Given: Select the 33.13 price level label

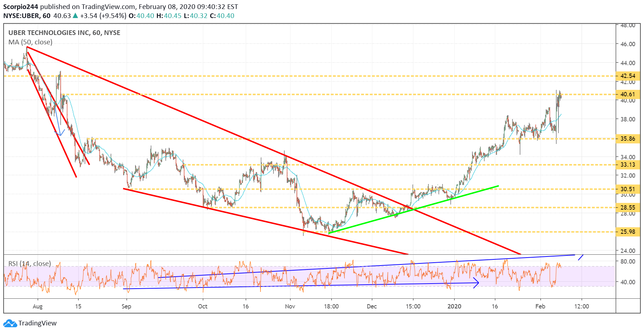Looking at the screenshot, I should pos(628,165).
